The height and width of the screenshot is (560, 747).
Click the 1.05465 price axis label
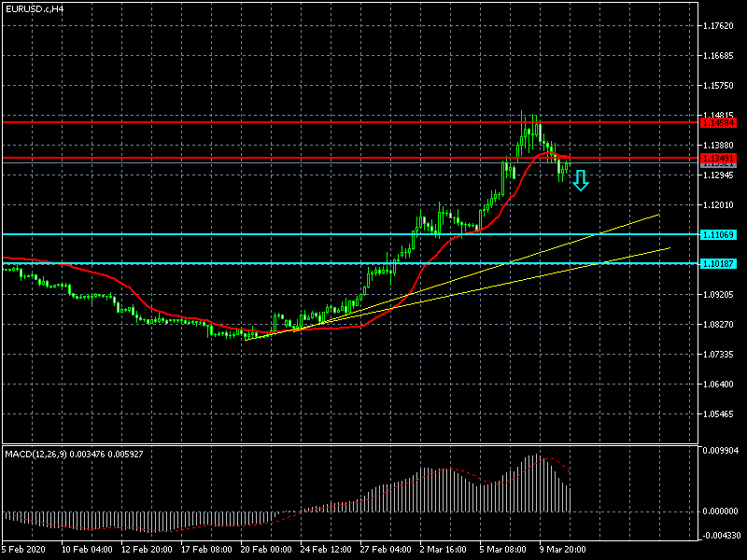pyautogui.click(x=718, y=414)
